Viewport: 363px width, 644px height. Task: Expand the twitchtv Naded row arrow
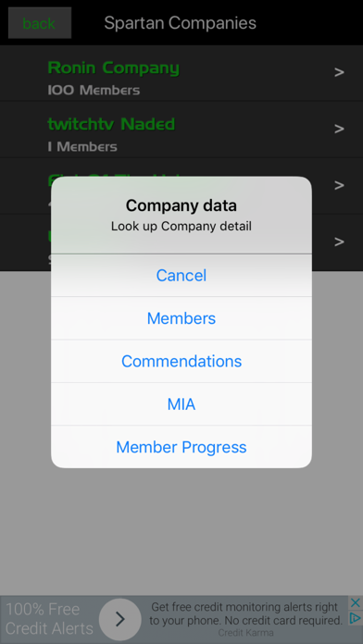pos(339,129)
